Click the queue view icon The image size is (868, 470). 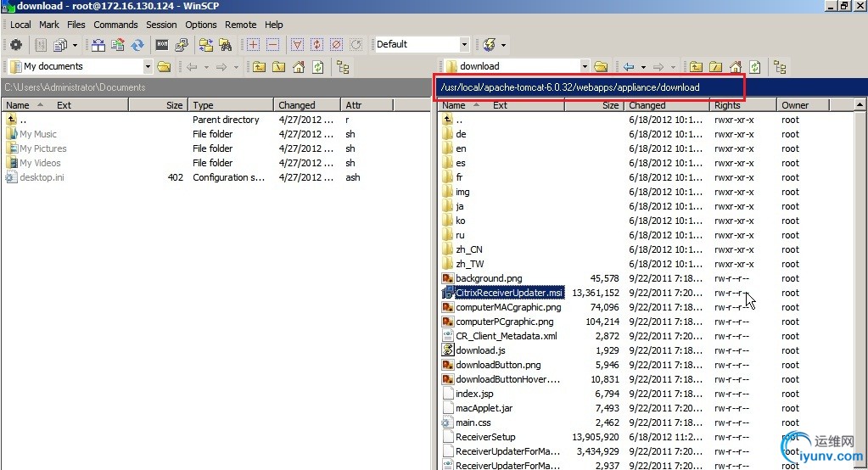[x=41, y=45]
